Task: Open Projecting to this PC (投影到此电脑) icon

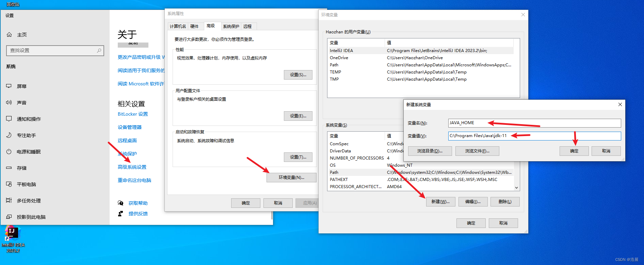Action: point(9,217)
